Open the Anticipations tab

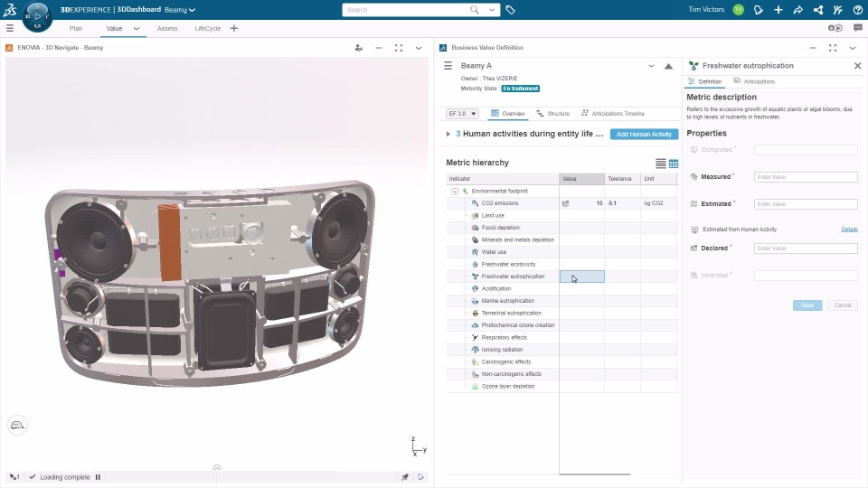754,81
